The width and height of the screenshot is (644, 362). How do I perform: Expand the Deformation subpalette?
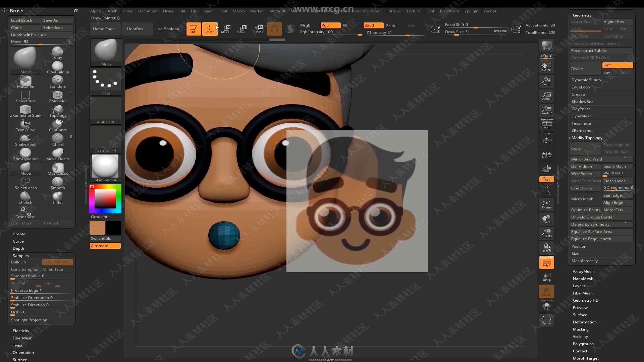click(584, 322)
